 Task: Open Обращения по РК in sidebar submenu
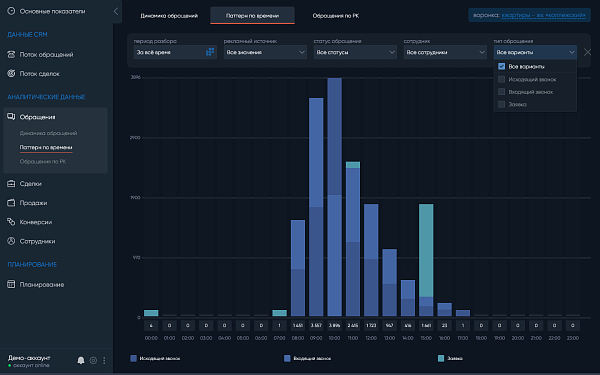43,161
